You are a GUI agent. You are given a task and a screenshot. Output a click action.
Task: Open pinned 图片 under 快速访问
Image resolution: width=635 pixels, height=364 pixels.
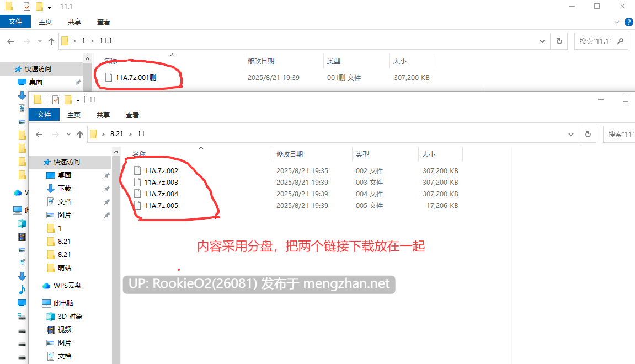point(65,215)
